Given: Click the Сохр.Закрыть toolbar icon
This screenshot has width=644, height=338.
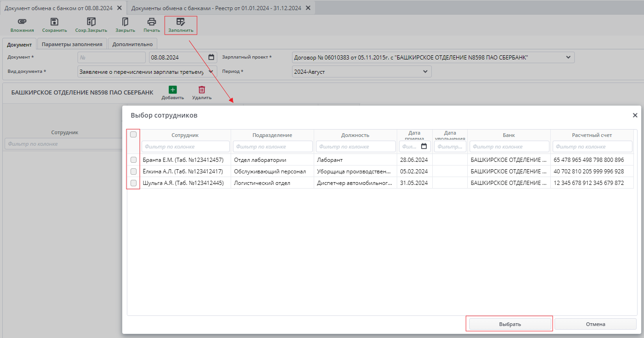Looking at the screenshot, I should tap(91, 22).
